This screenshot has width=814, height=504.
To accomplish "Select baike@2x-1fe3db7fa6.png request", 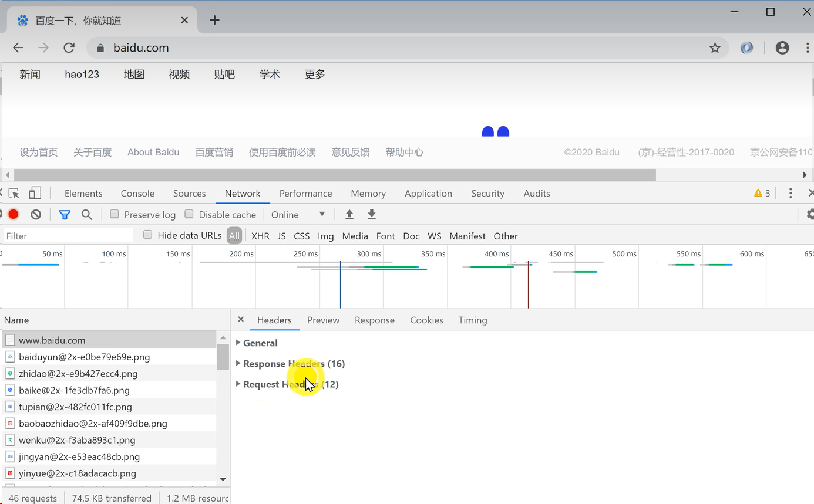I will (109, 390).
